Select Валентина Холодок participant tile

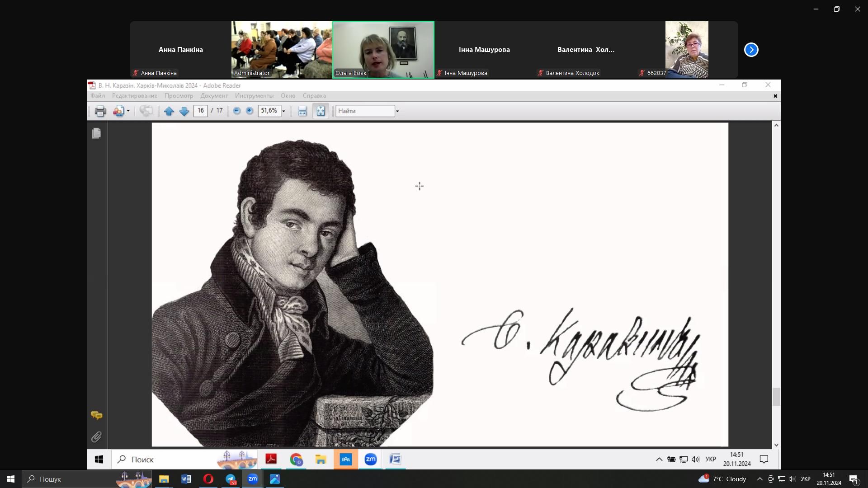(586, 50)
